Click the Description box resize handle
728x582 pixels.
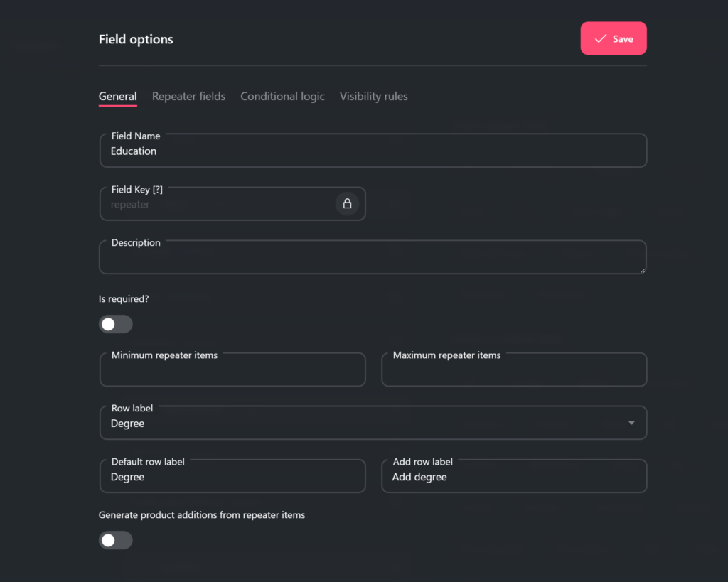tap(643, 270)
